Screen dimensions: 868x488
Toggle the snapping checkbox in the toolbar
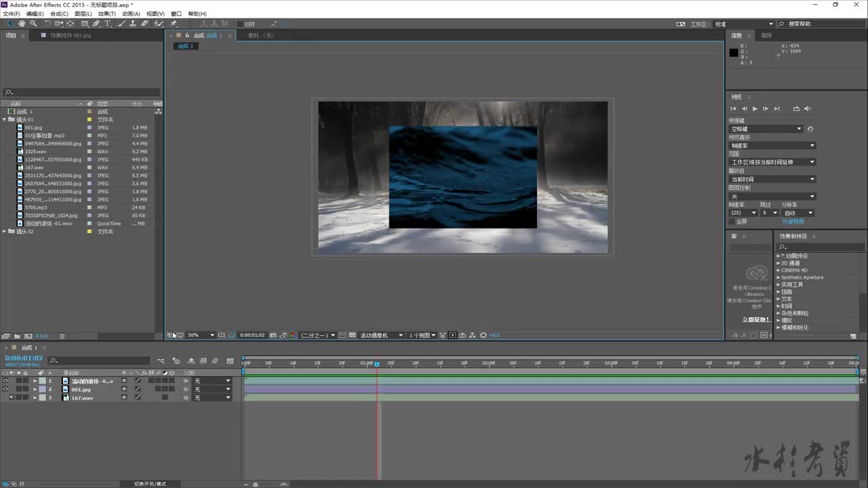point(240,24)
